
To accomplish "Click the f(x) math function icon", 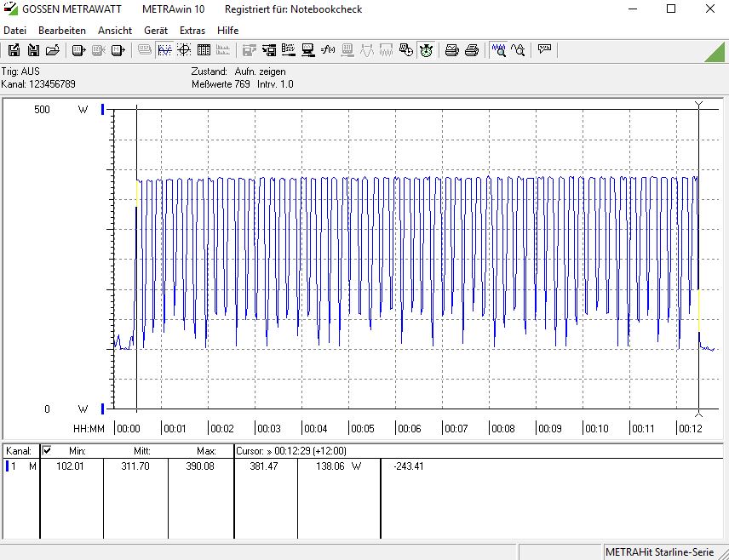I will [329, 50].
